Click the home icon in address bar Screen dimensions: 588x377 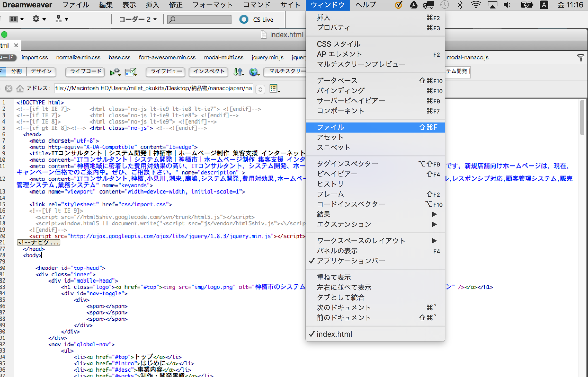(20, 88)
